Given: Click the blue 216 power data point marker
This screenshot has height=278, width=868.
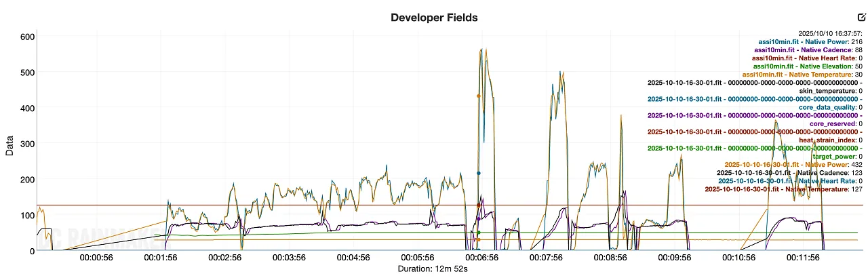Looking at the screenshot, I should click(x=479, y=174).
